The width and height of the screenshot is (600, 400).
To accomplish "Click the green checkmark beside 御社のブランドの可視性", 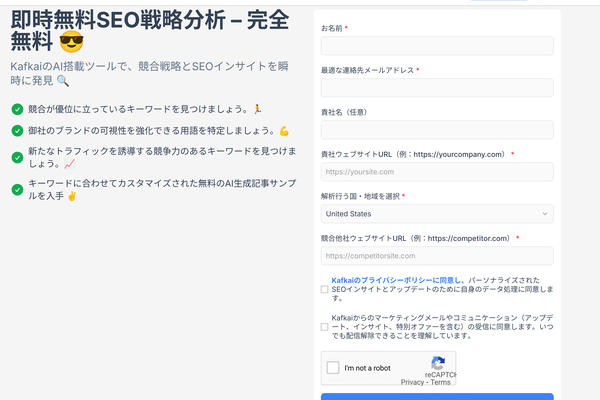I will pyautogui.click(x=17, y=131).
